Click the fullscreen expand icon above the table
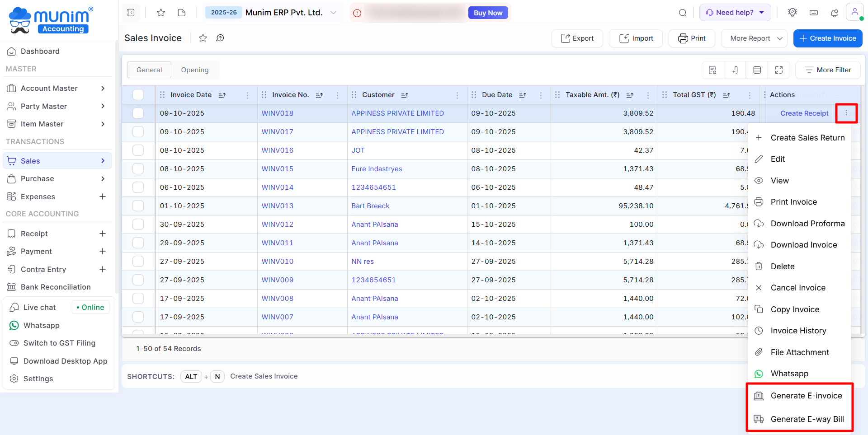868x435 pixels. pos(778,70)
